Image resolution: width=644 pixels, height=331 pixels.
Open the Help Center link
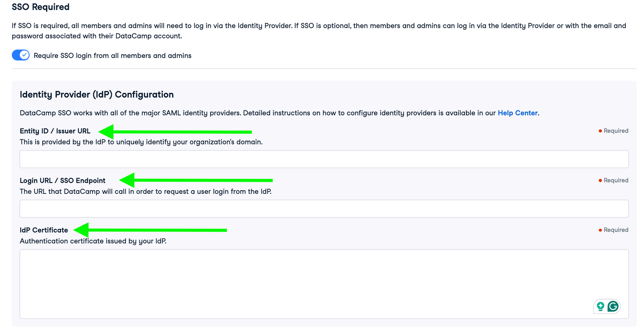click(517, 113)
